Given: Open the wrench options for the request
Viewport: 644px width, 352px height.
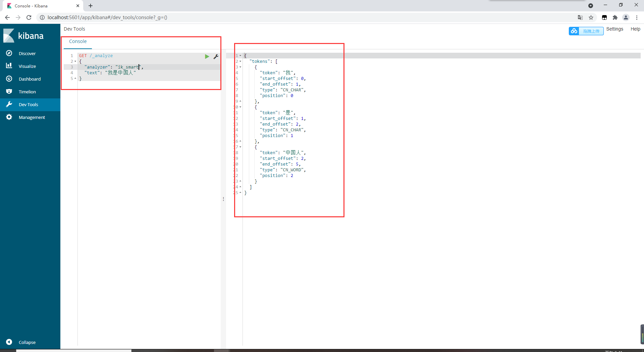Looking at the screenshot, I should coord(216,56).
